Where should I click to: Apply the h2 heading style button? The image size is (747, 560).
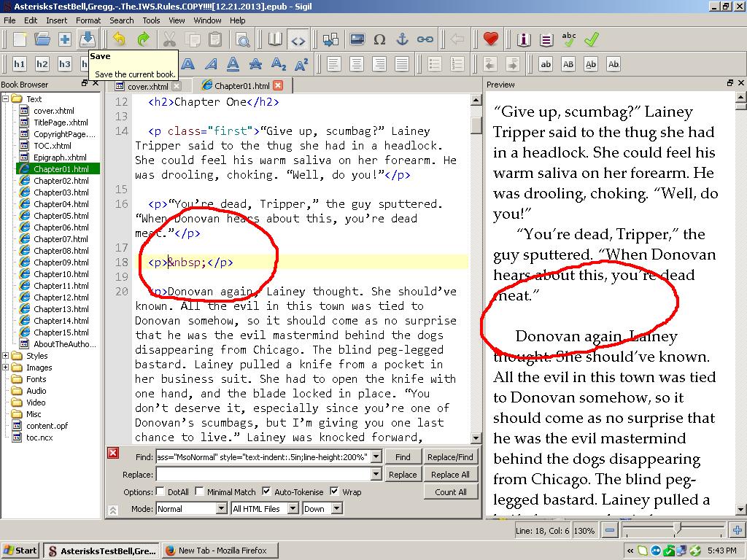click(x=42, y=64)
